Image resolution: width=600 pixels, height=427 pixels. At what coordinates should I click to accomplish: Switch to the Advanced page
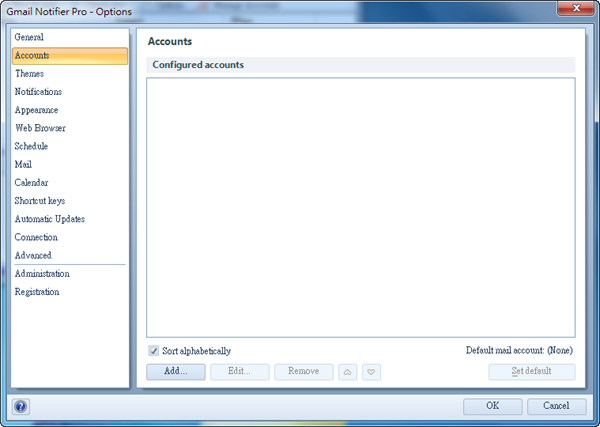point(70,255)
